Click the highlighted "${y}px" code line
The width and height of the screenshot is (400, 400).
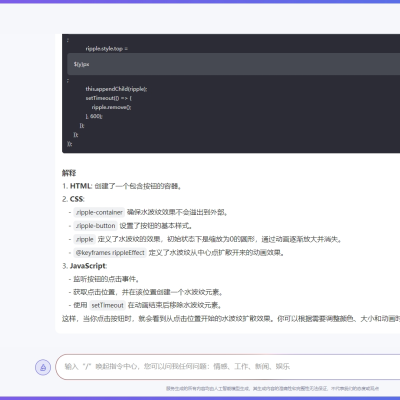tap(234, 64)
